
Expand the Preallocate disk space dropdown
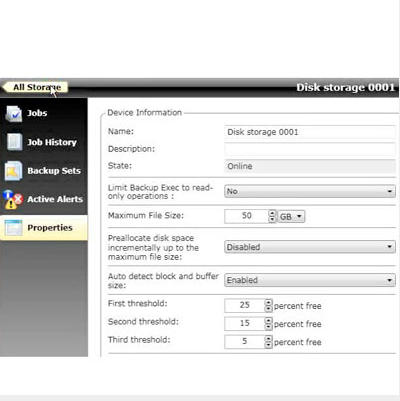tap(310, 247)
